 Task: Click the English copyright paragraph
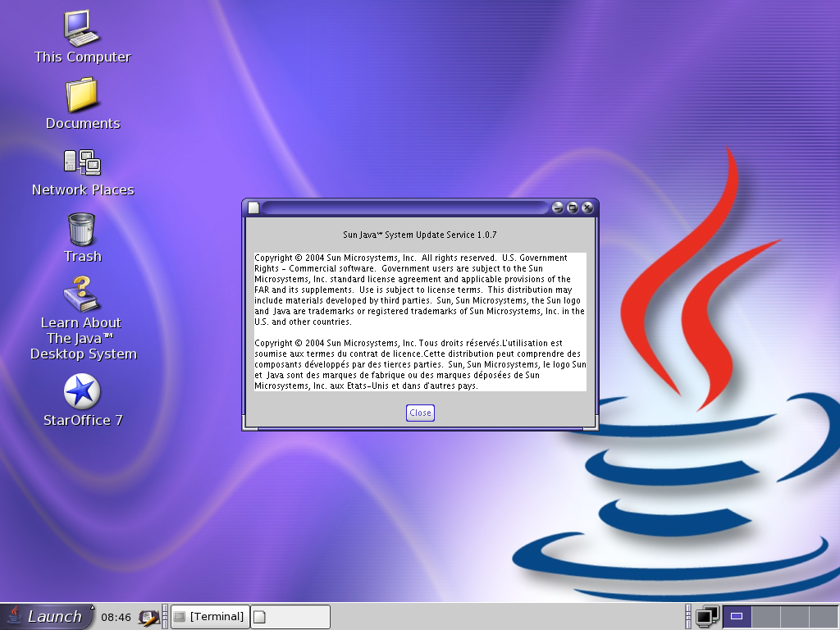(419, 290)
